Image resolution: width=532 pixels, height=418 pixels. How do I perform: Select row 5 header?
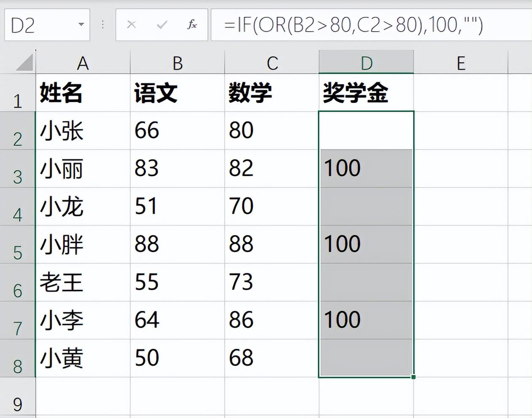(18, 244)
